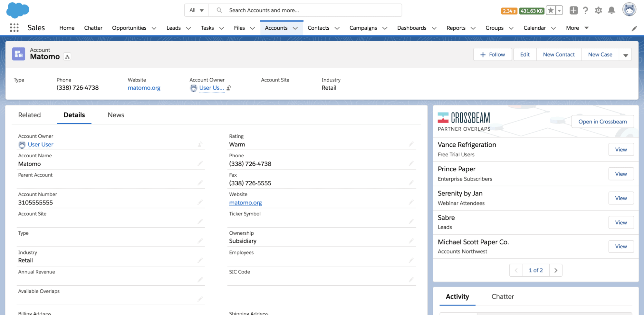Screen dimensions: 644x315
Task: Click the New Contact button
Action: [559, 55]
